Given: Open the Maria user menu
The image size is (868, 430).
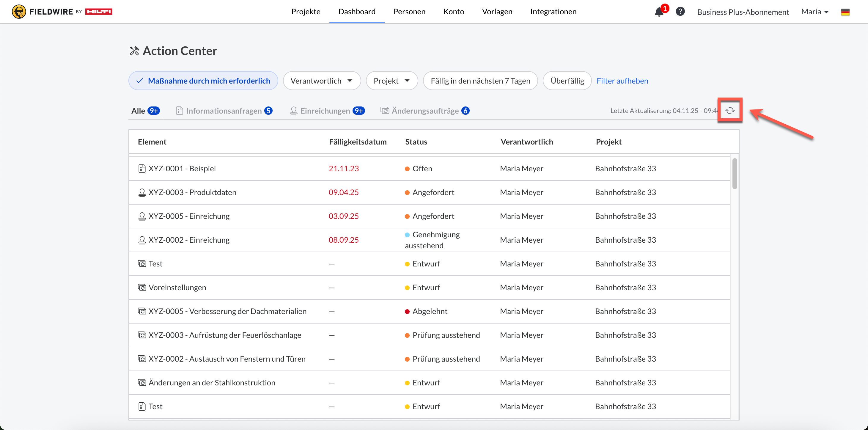Looking at the screenshot, I should click(x=814, y=12).
